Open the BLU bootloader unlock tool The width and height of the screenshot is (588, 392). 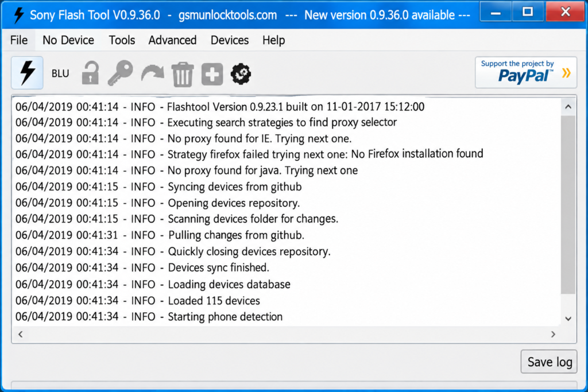60,73
